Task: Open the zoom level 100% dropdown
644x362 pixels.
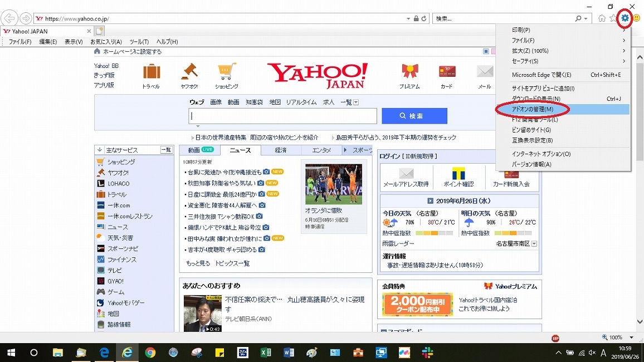Action: click(631, 337)
